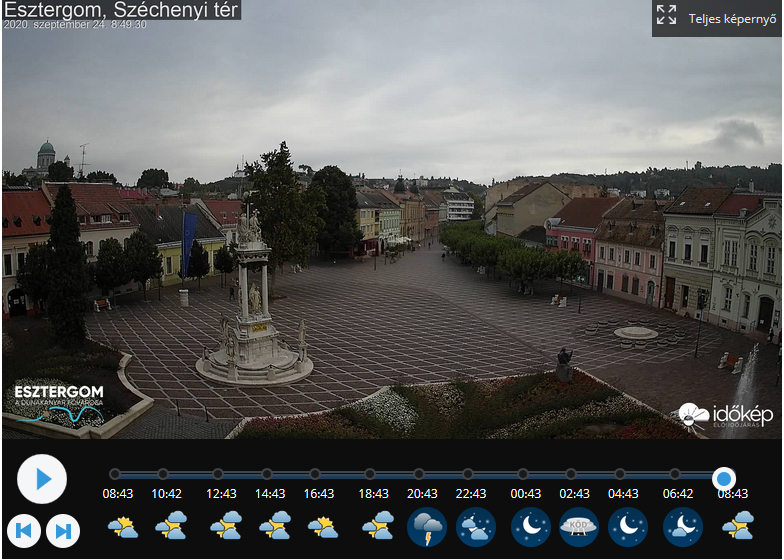The height and width of the screenshot is (560, 784).
Task: Click the partly sunny icon under 16:43
Action: pos(323,527)
